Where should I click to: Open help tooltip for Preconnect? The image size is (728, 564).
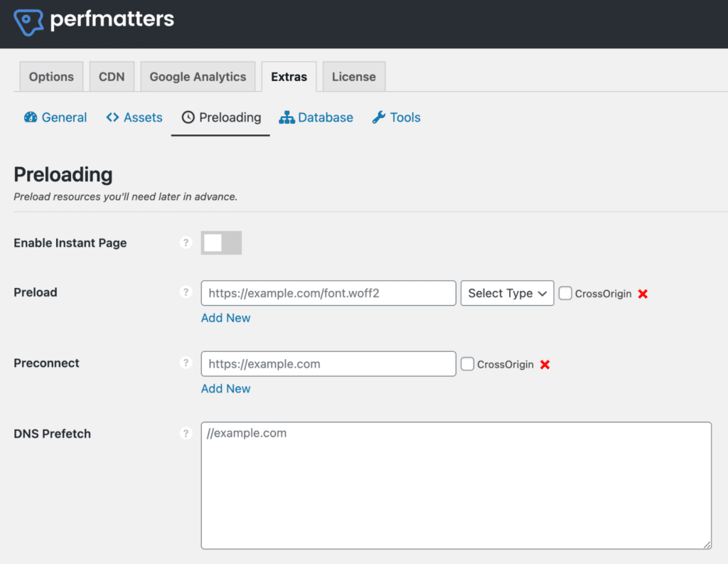(186, 363)
